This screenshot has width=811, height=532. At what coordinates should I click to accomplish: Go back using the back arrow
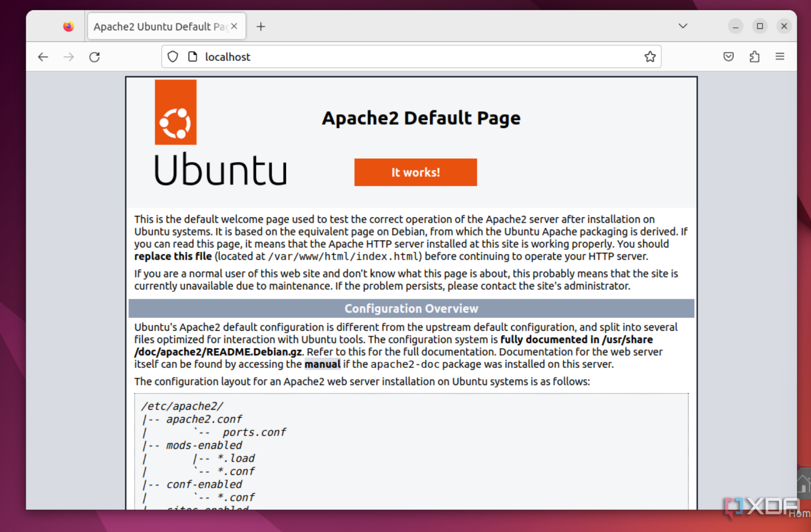43,57
